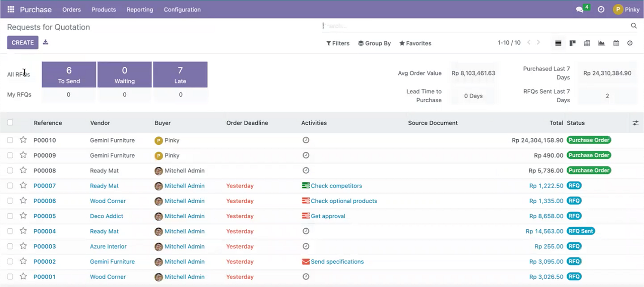Screen dimensions: 644x287
Task: Click the CREATE button
Action: point(22,42)
